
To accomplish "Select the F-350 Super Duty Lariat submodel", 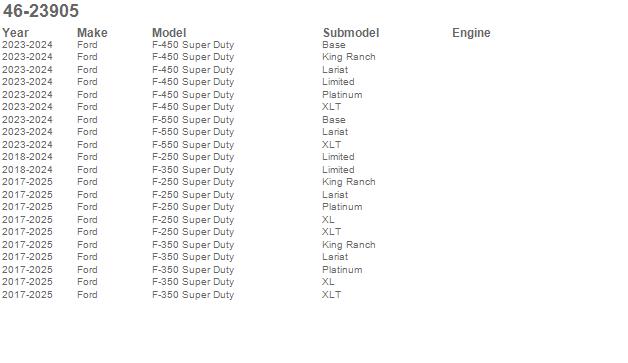I will [x=335, y=257].
